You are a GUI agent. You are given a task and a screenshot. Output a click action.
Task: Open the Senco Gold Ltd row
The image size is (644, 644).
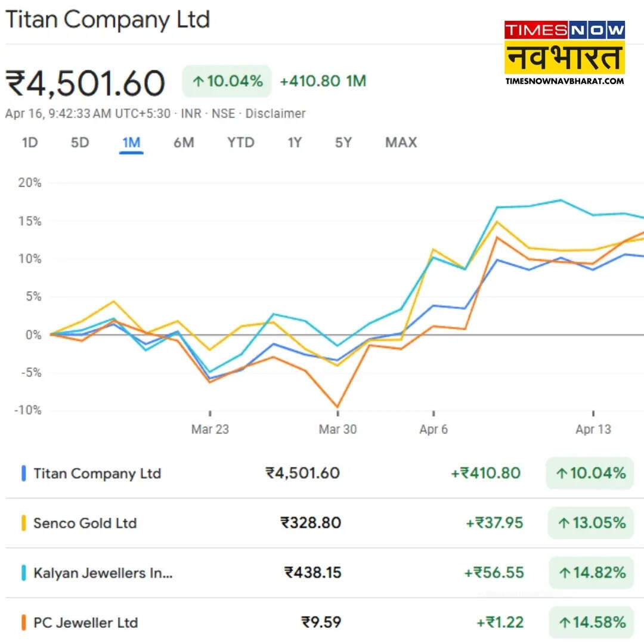point(85,524)
